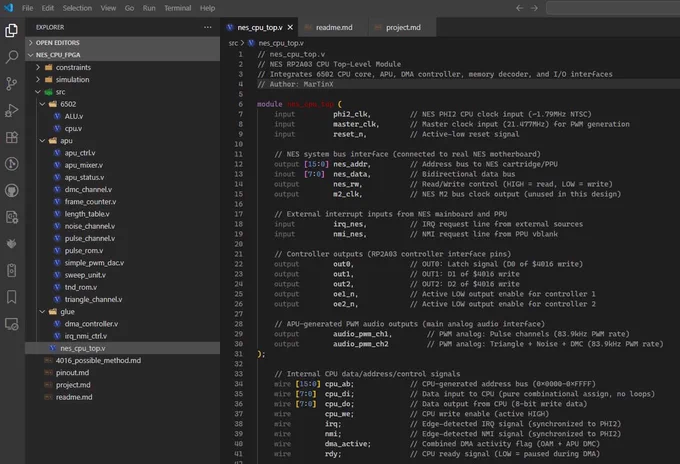This screenshot has width=680, height=464.
Task: Switch to the project.md tab
Action: (x=403, y=27)
